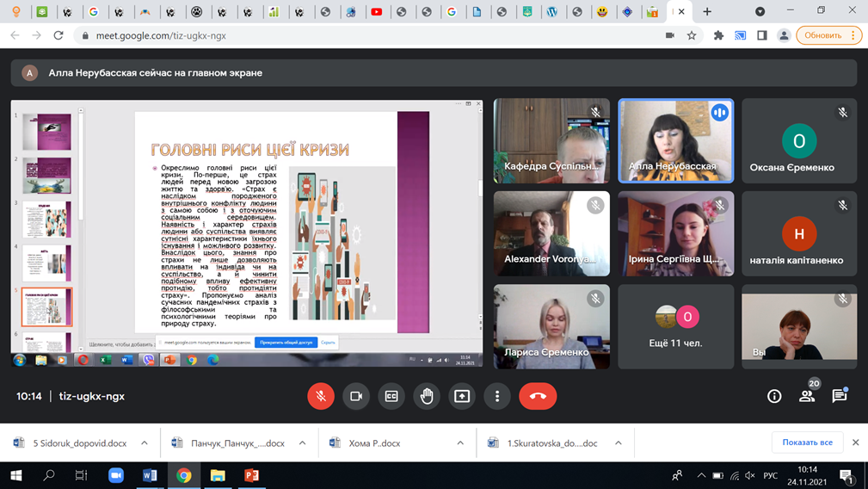Expand options for Хома Р..docx download
Screen dimensions: 868x489
[460, 443]
